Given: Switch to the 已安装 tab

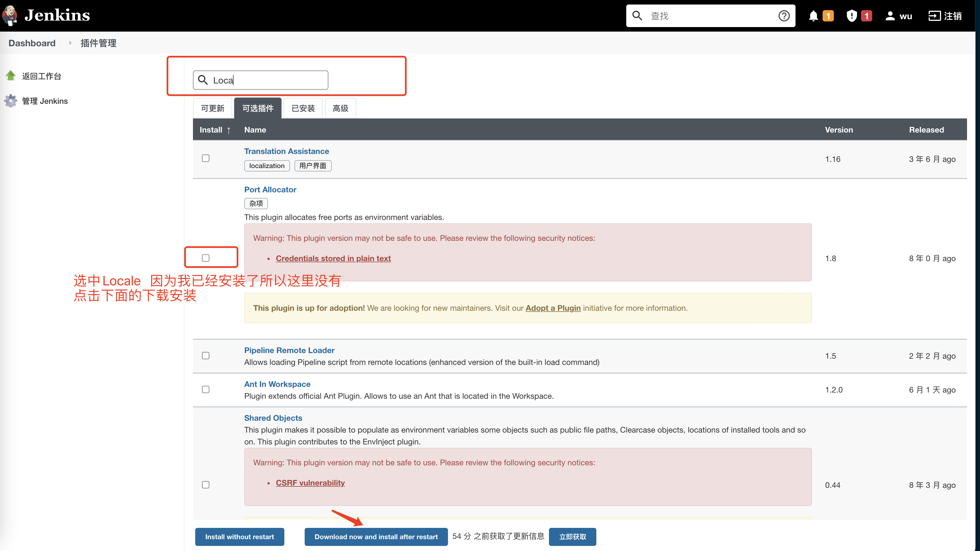Looking at the screenshot, I should click(303, 108).
